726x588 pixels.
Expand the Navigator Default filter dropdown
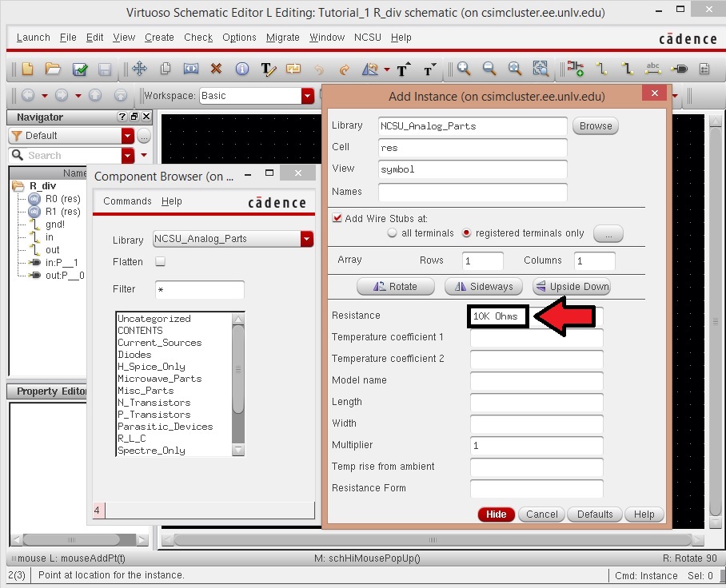(x=128, y=136)
